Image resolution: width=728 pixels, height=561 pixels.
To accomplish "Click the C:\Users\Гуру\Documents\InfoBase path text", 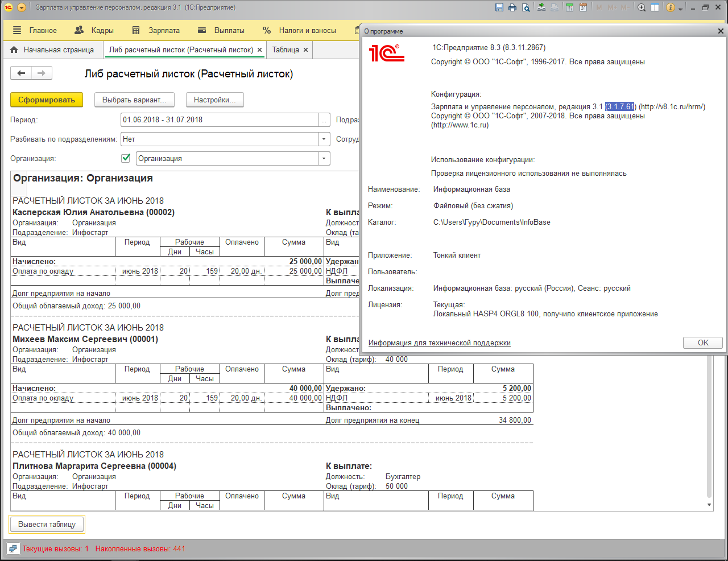I will 492,222.
